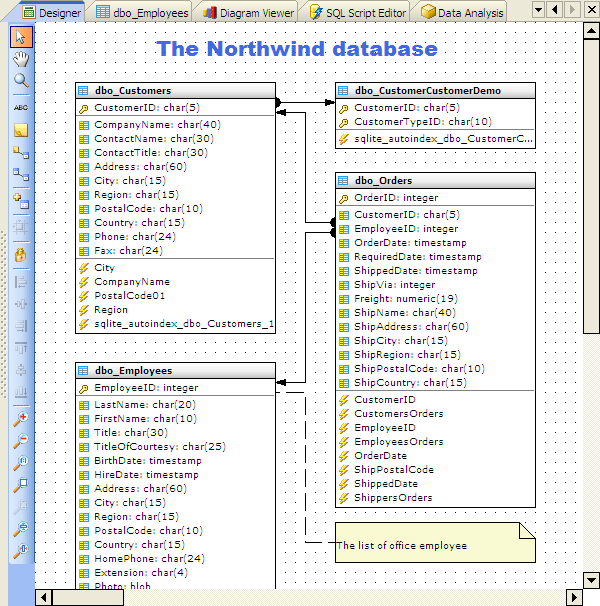
Task: Switch to the dbo_Employees tab
Action: point(142,13)
